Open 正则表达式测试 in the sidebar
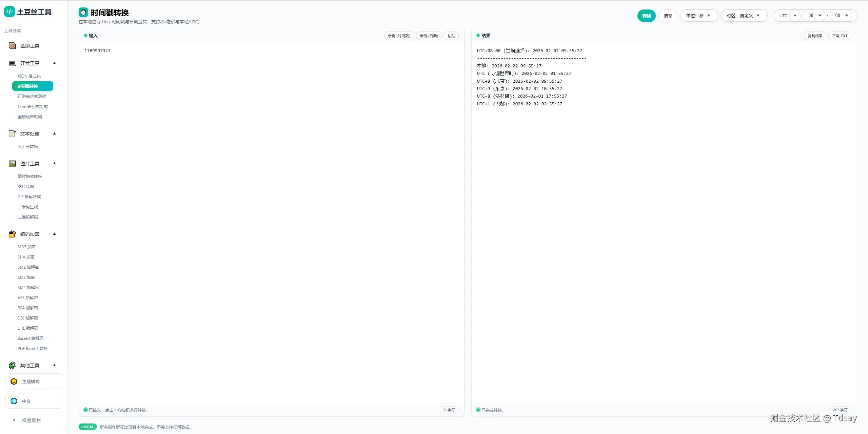868x434 pixels. coord(32,97)
